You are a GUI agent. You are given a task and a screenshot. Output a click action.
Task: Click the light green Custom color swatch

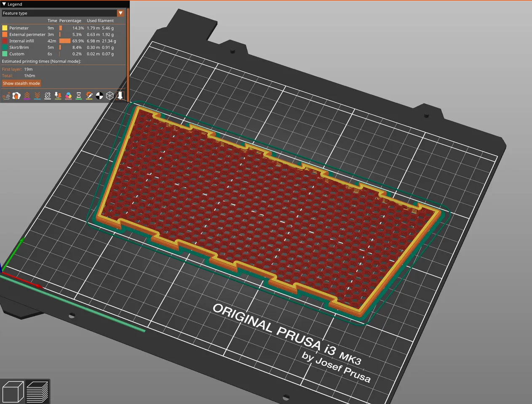pos(5,54)
